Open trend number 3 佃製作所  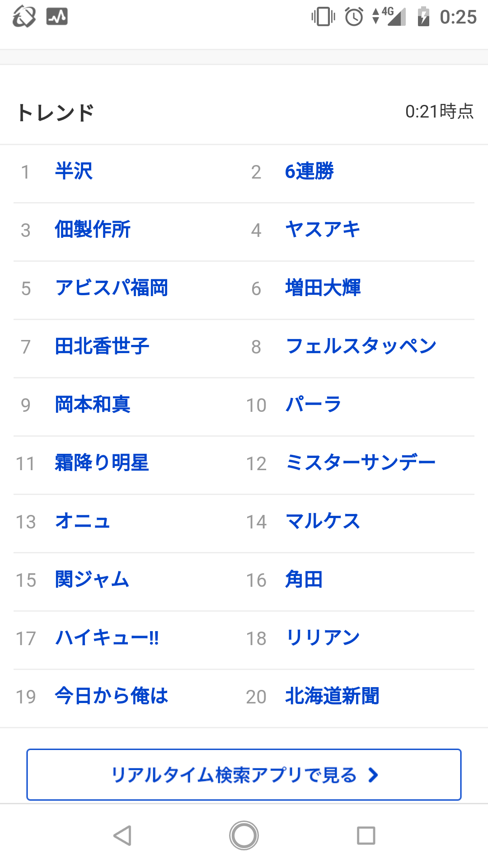tap(93, 230)
